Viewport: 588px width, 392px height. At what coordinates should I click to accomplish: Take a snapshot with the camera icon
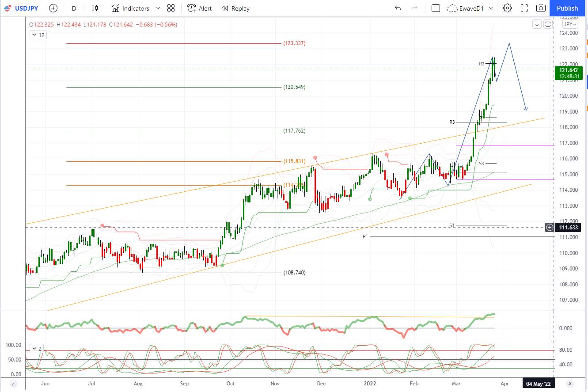click(541, 8)
